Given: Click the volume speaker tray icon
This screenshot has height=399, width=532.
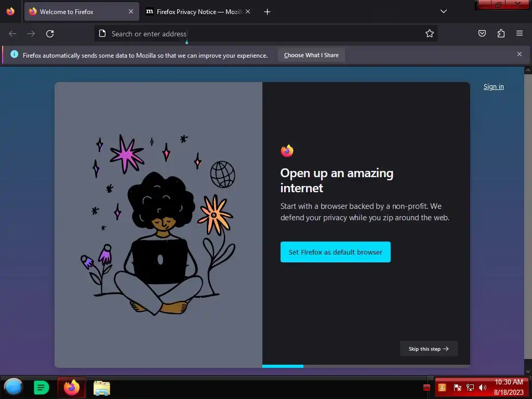Looking at the screenshot, I should pyautogui.click(x=483, y=388).
